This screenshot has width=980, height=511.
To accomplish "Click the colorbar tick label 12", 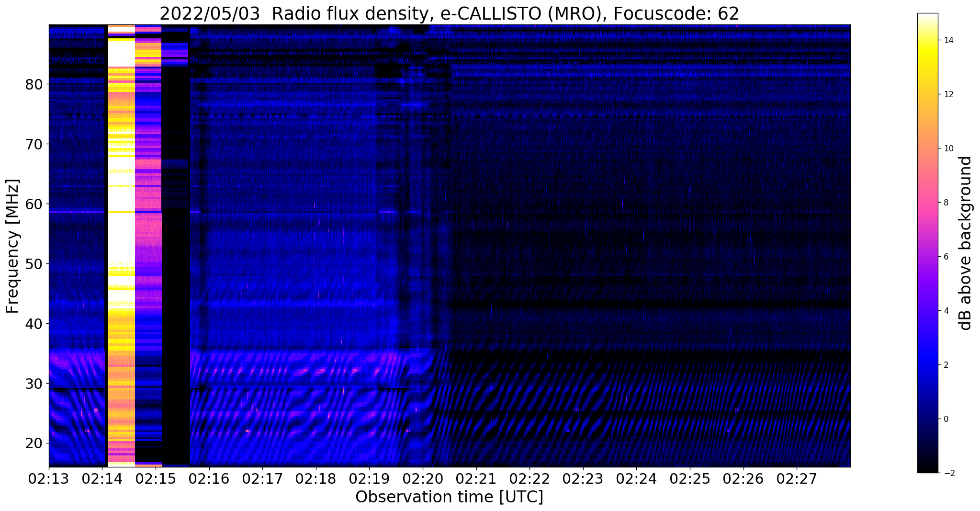I will (948, 94).
